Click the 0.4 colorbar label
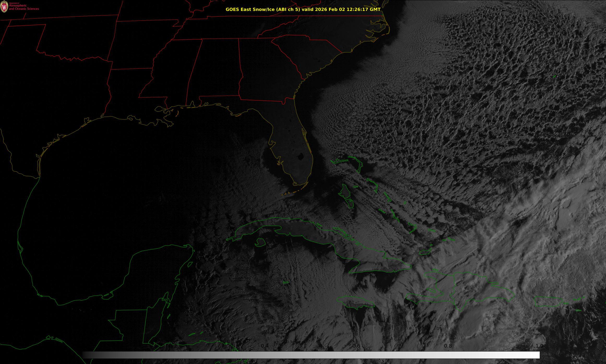Viewport: 606px width, 364px height. (265, 346)
